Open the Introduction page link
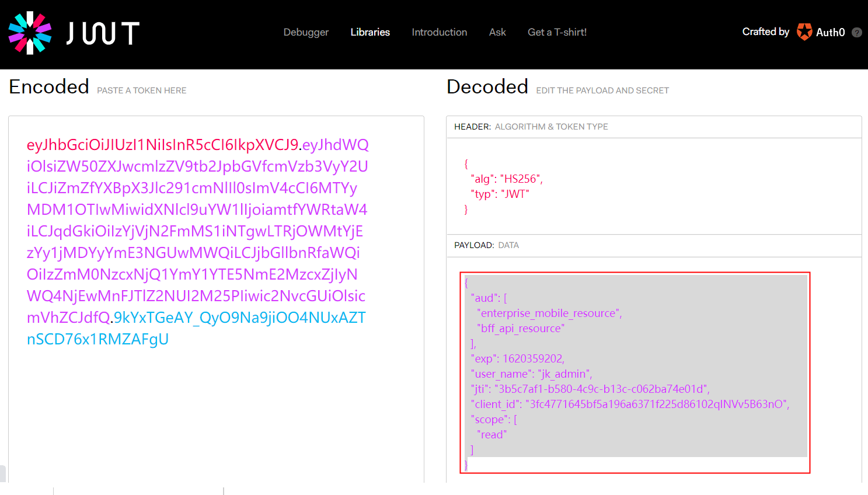This screenshot has height=495, width=868. 439,32
